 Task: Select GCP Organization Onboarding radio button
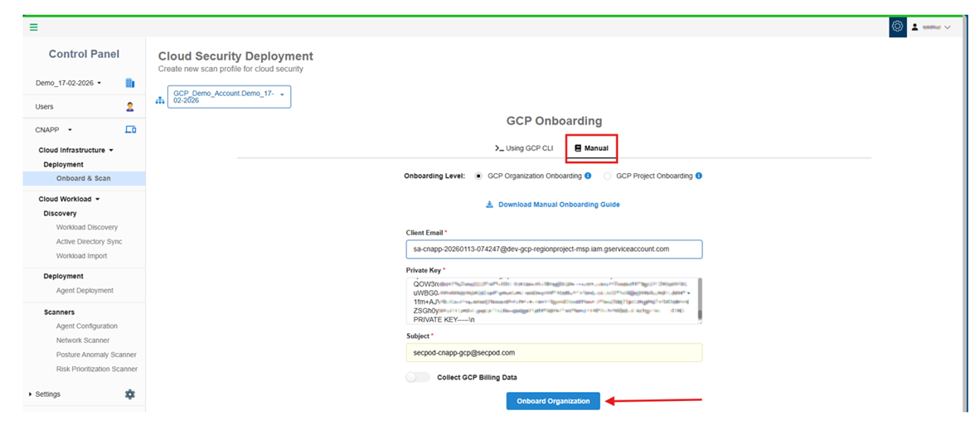[478, 176]
